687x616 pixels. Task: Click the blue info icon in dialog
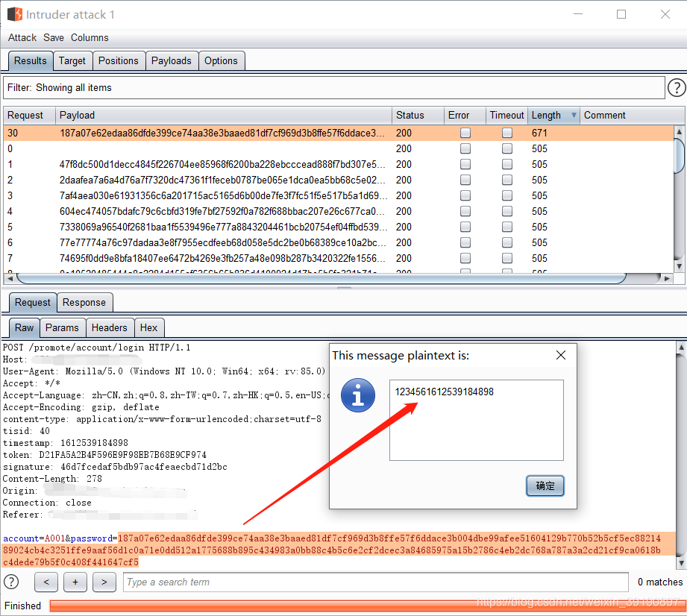point(358,395)
